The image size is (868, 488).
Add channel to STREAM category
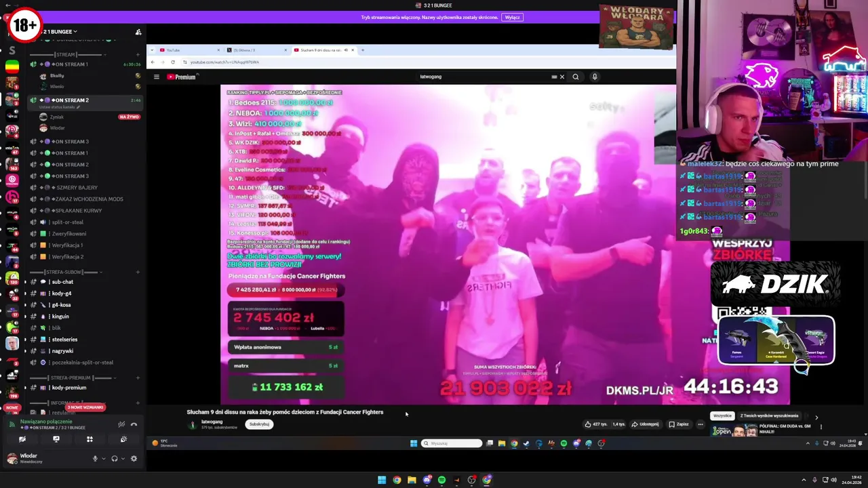[x=138, y=55]
